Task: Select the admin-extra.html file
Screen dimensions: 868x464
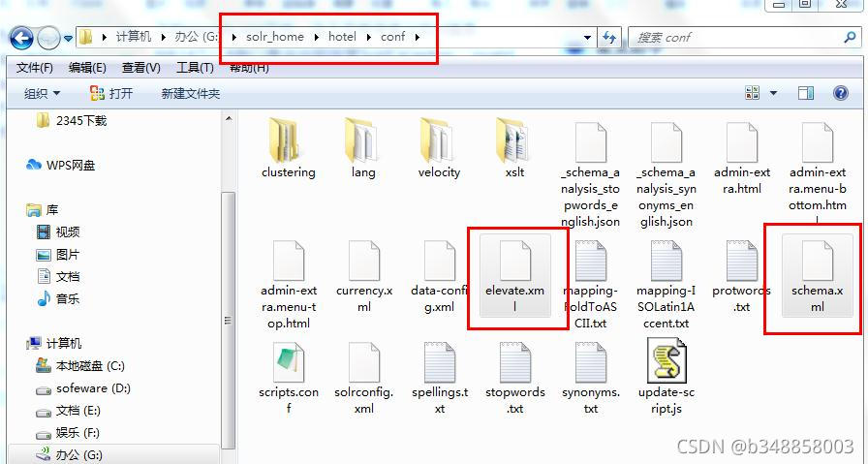Action: click(742, 158)
